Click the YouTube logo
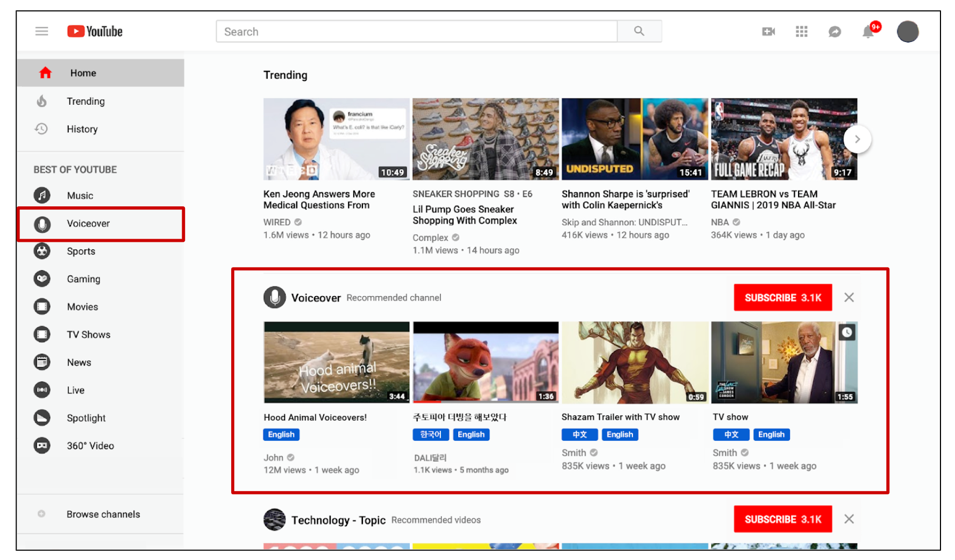Viewport: 955px width, 560px height. 95,32
